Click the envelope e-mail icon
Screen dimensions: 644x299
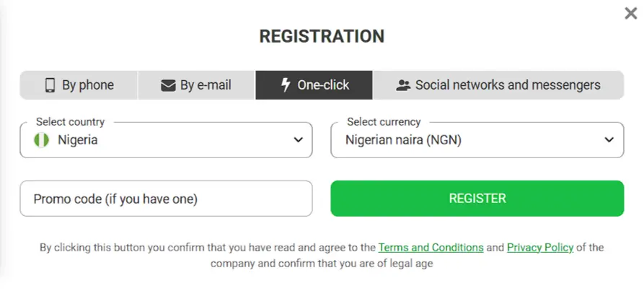(x=168, y=85)
